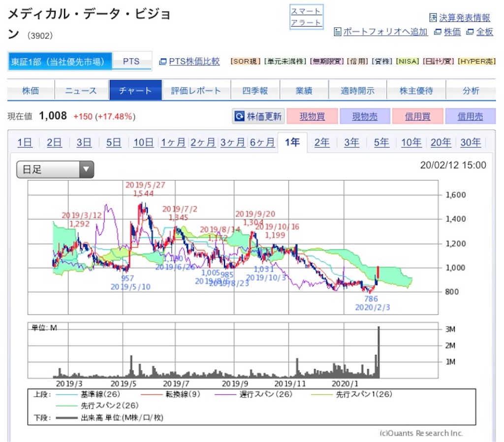Screen dimensions: 504x442
Task: Click the popup window icon beside 全板
Action: pyautogui.click(x=470, y=32)
